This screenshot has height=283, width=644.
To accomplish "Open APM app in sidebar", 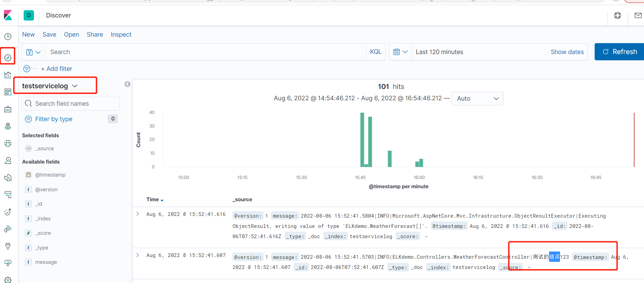I will (x=8, y=195).
